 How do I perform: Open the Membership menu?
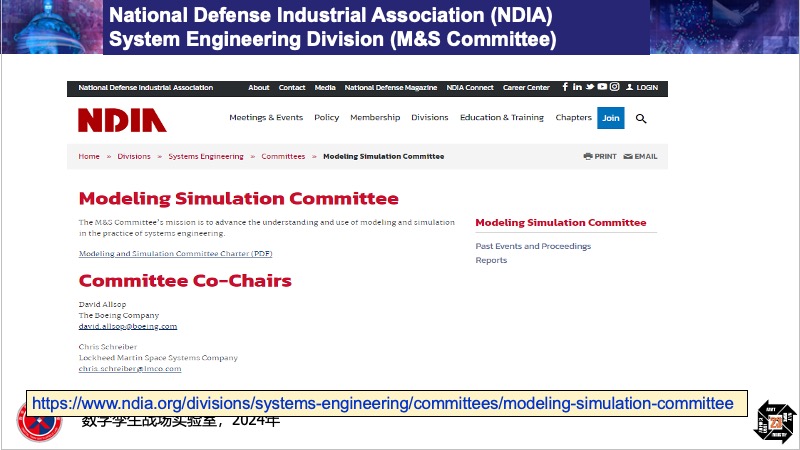tap(375, 117)
